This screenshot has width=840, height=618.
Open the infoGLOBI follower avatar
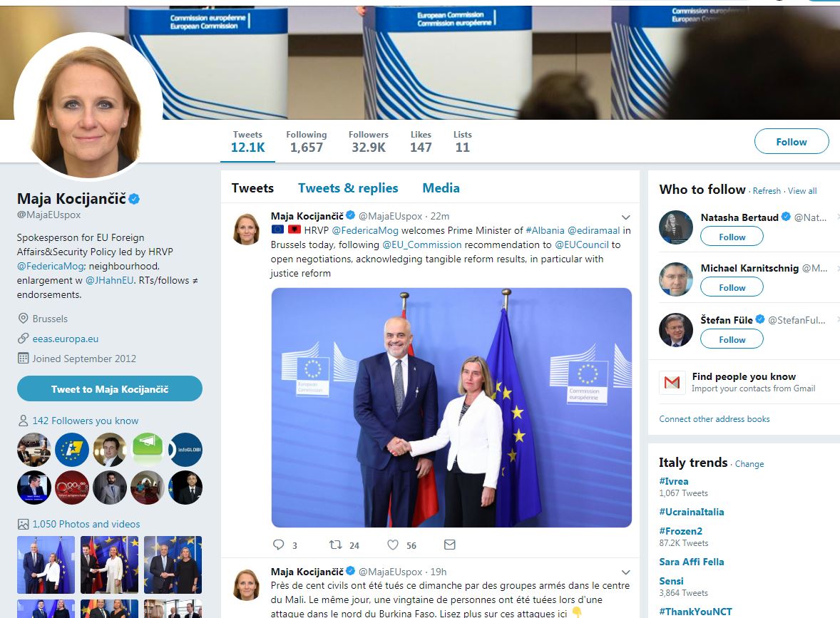pyautogui.click(x=185, y=450)
